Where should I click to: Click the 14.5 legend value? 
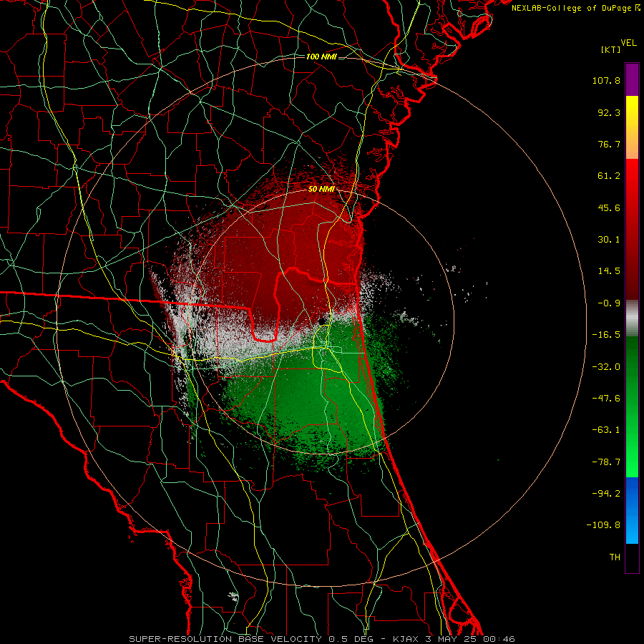click(609, 271)
